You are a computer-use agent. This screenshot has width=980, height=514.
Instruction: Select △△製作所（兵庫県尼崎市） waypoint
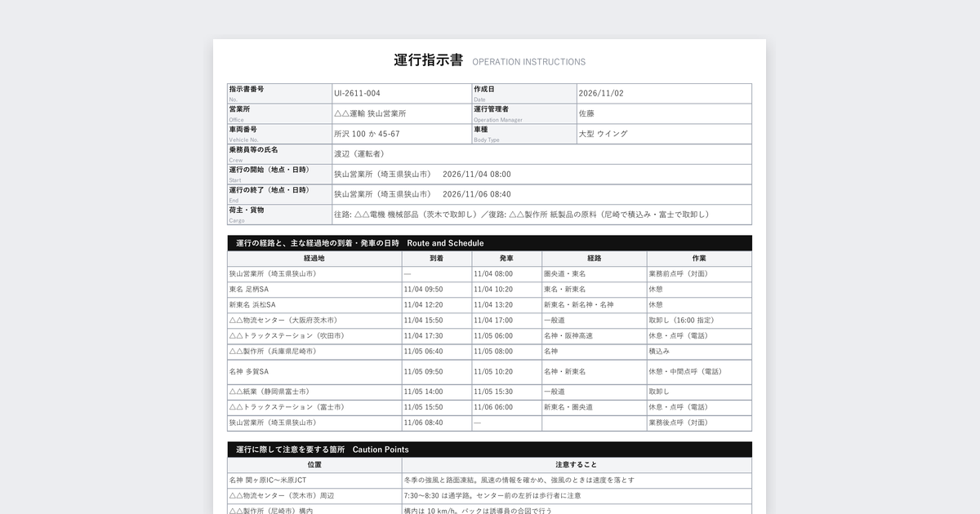point(273,352)
